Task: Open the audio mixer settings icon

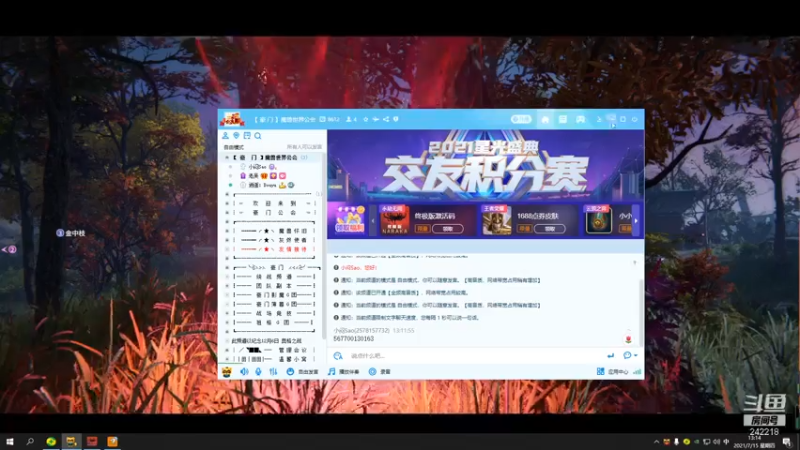Action: coord(273,371)
